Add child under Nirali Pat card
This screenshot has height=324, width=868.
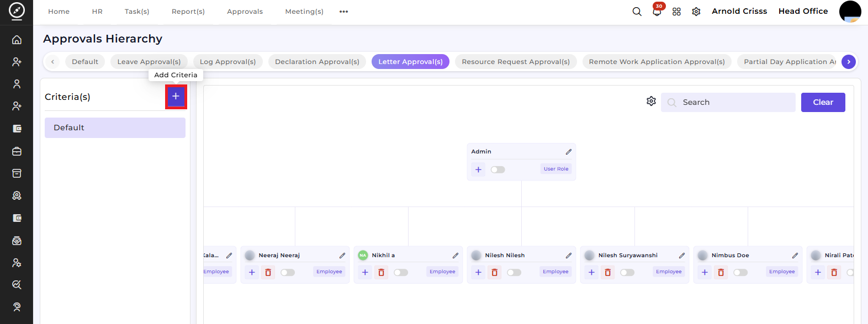click(818, 272)
